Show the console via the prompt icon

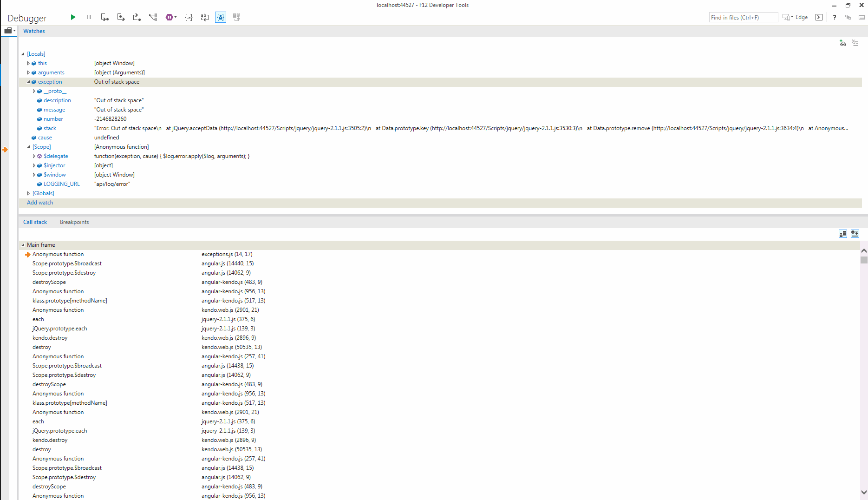point(819,17)
